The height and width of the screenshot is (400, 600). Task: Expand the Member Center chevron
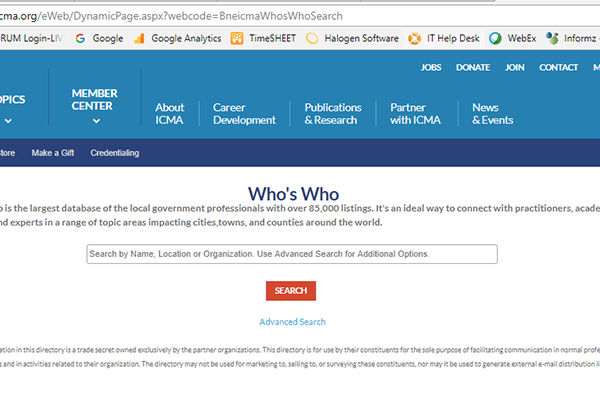[96, 121]
